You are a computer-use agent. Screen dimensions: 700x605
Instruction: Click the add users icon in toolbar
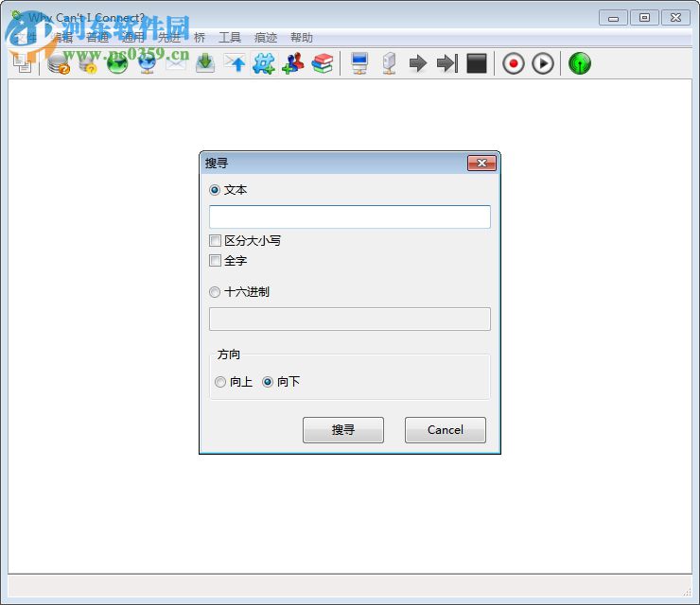(293, 63)
